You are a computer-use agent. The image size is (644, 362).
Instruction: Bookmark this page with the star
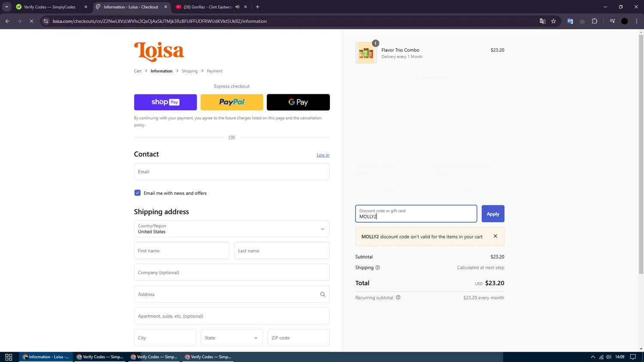(553, 21)
